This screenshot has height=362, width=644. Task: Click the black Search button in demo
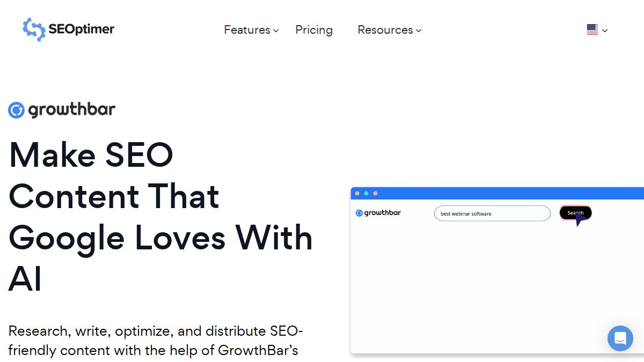[575, 213]
